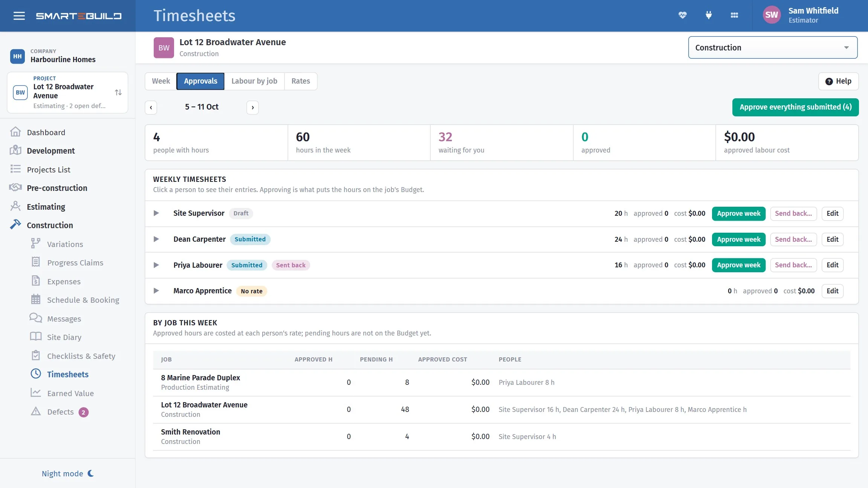The image size is (868, 488).
Task: Click the SW user avatar
Action: (x=771, y=15)
